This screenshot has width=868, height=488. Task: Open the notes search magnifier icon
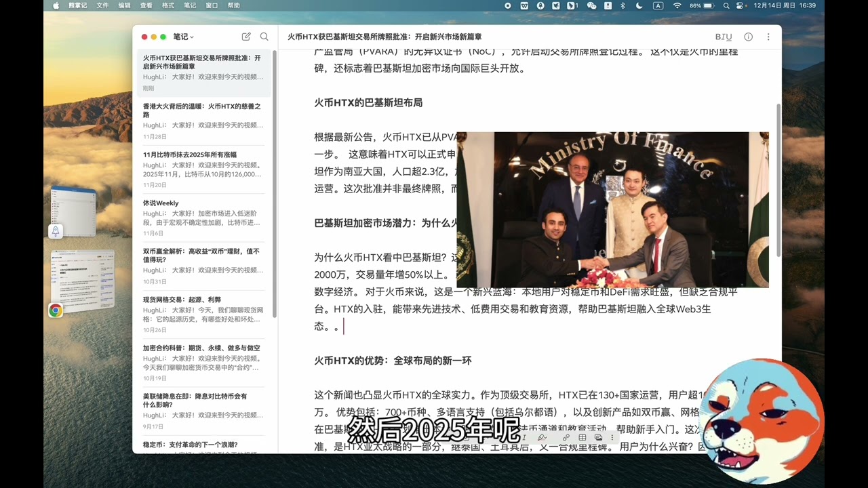tap(264, 37)
